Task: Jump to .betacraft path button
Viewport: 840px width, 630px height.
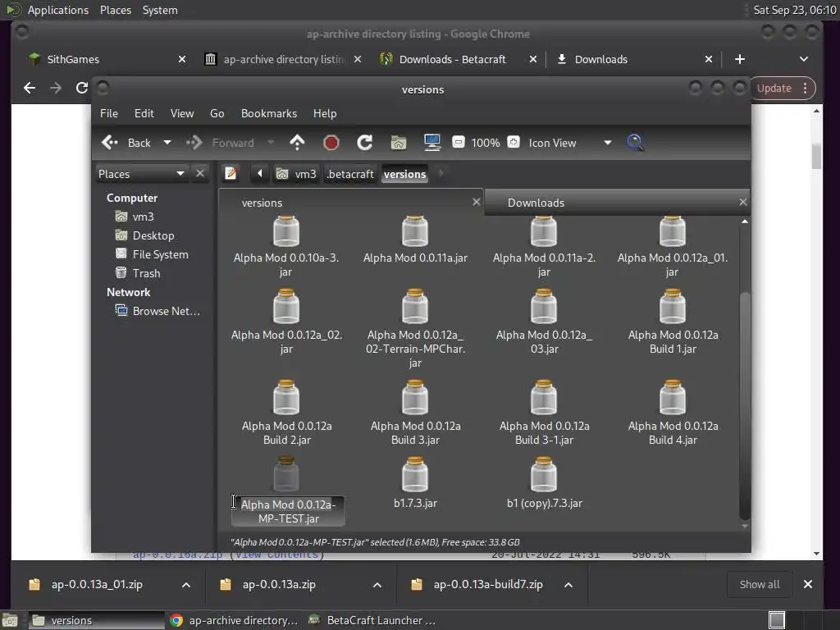Action: (x=349, y=174)
